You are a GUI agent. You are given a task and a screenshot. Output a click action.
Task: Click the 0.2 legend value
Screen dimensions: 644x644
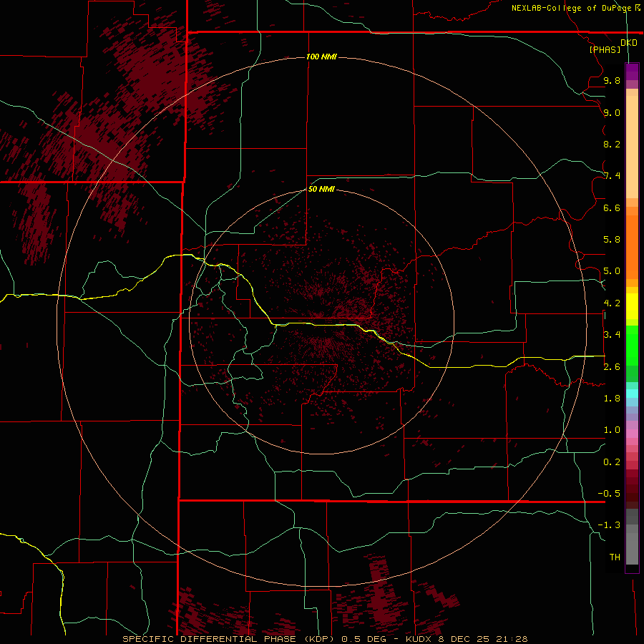pyautogui.click(x=612, y=462)
